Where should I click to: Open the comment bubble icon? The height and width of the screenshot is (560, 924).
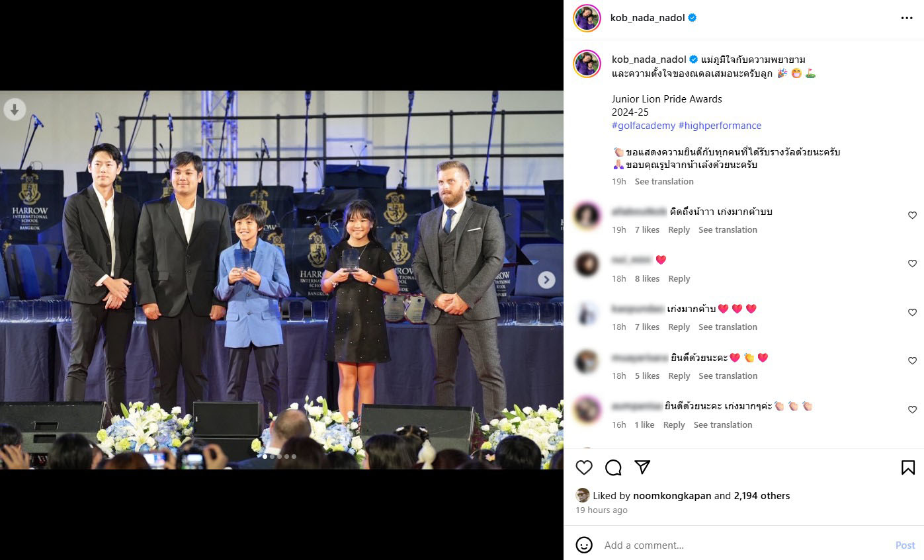pyautogui.click(x=613, y=467)
